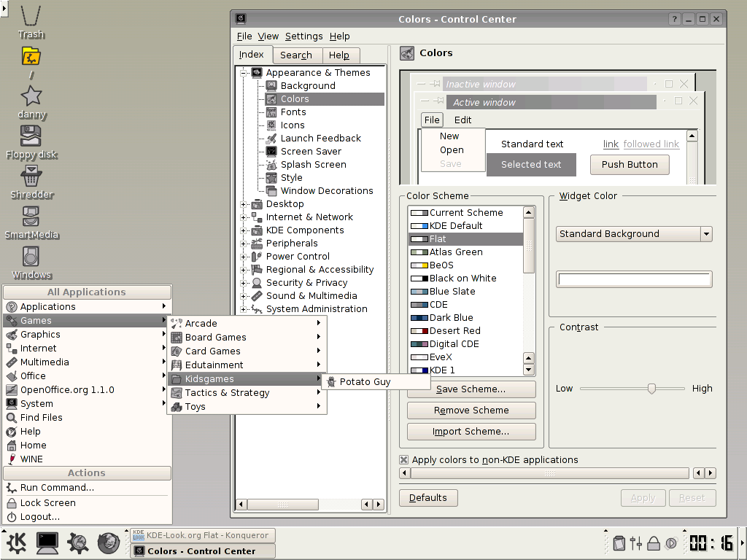The height and width of the screenshot is (560, 747).
Task: Select the Style module icon
Action: click(x=271, y=178)
